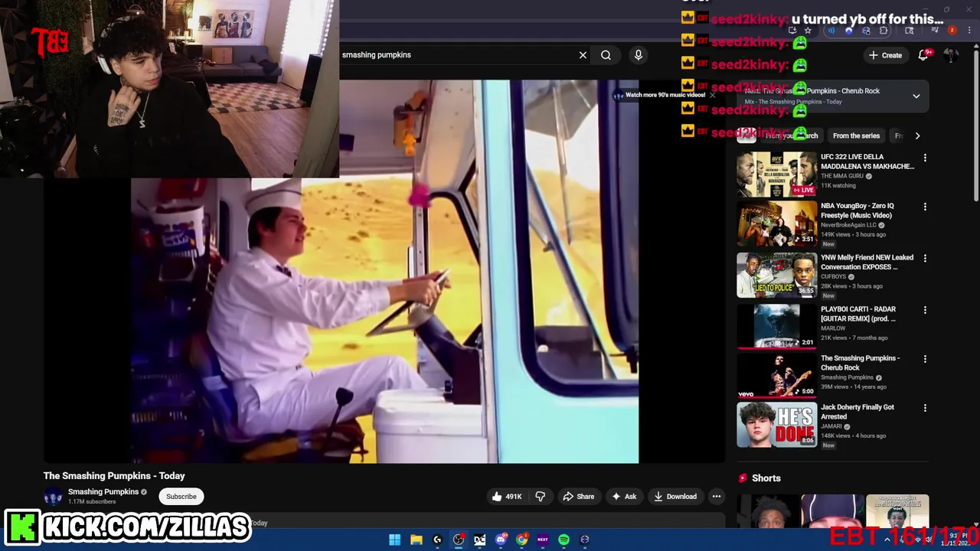The width and height of the screenshot is (980, 551).
Task: Expand the Next: Cherub Rock mix panel
Action: coord(916,96)
